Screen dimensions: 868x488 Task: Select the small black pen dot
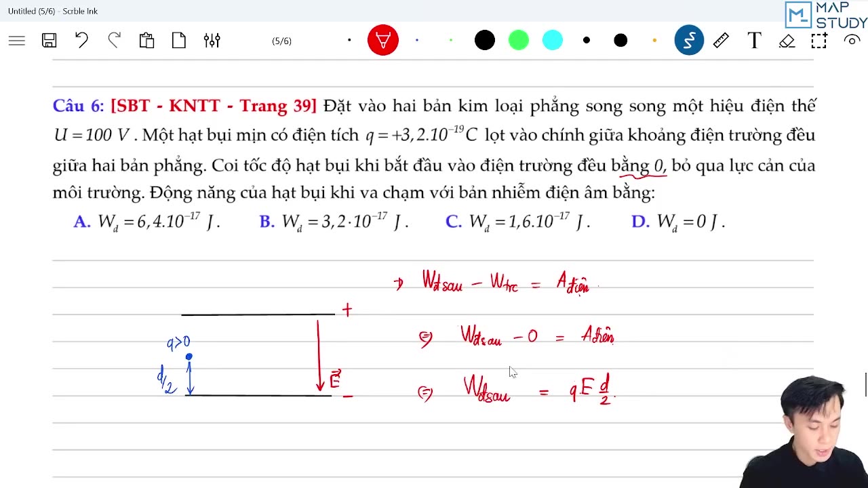click(x=587, y=41)
